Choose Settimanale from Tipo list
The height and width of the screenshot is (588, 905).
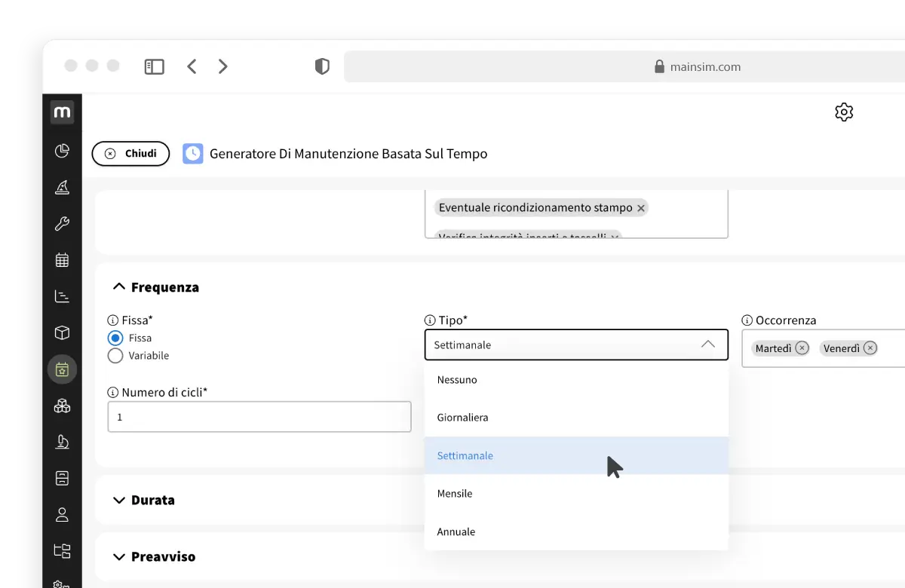(576, 455)
